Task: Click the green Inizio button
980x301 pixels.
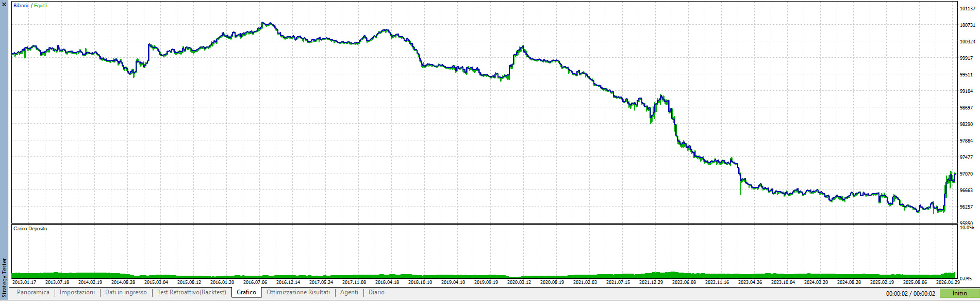Action: tap(959, 293)
